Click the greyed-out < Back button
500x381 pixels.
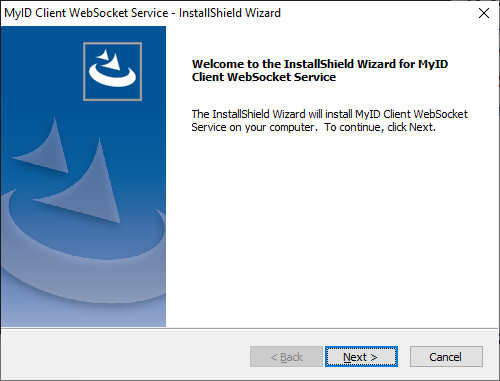[286, 357]
